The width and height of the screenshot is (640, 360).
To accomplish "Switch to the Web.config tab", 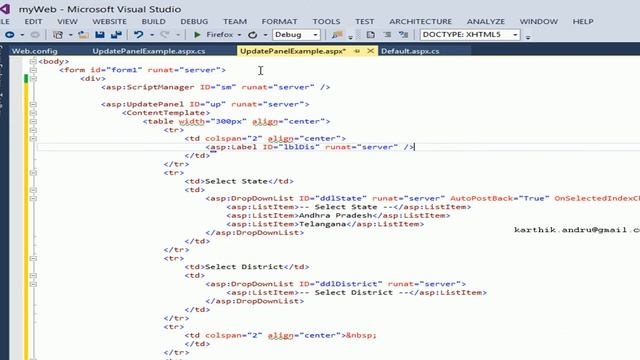I will (35, 51).
